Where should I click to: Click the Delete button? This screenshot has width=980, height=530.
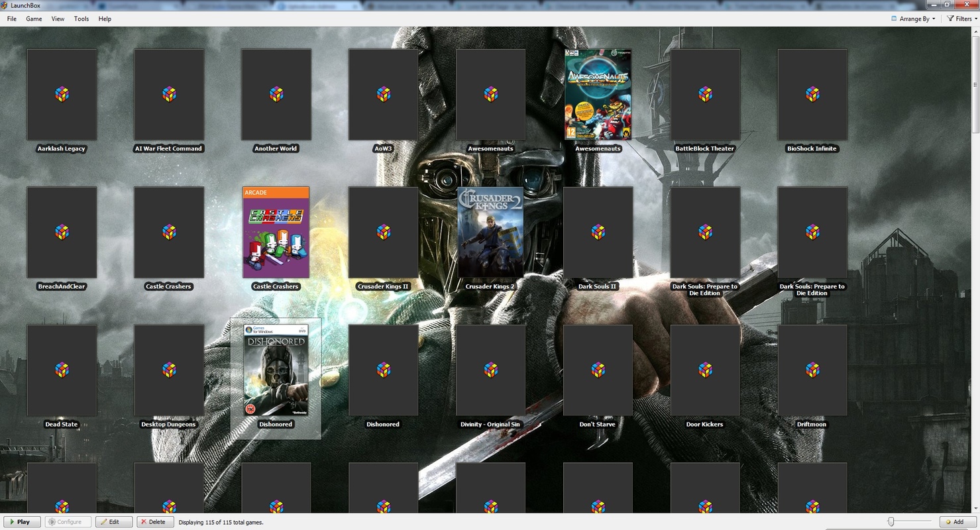155,522
